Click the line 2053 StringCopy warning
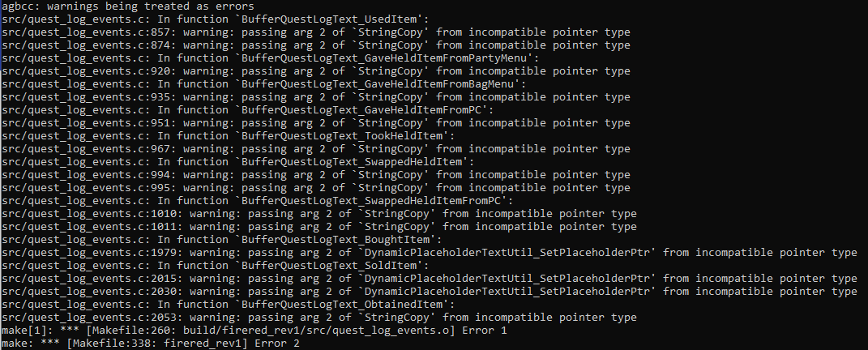This screenshot has height=350, width=868. pos(319,318)
